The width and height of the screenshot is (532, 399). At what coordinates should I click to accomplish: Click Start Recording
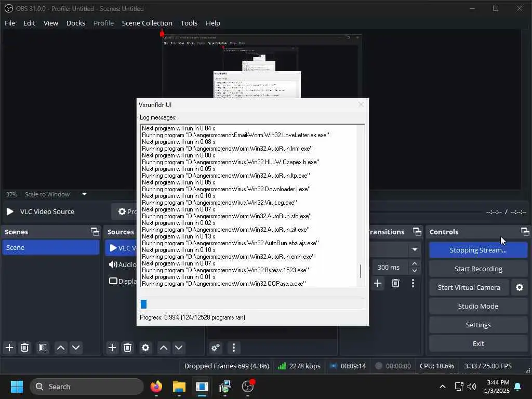click(478, 269)
